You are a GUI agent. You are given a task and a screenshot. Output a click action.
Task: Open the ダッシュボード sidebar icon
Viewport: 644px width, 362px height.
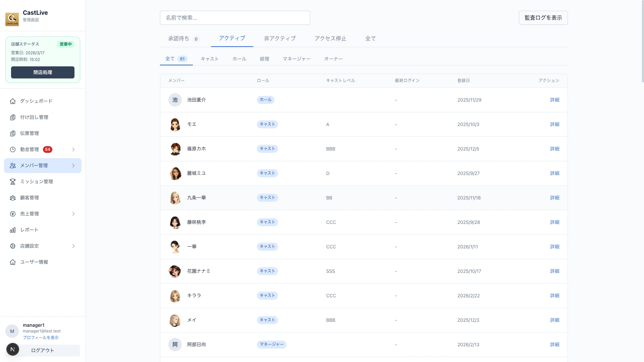(13, 101)
